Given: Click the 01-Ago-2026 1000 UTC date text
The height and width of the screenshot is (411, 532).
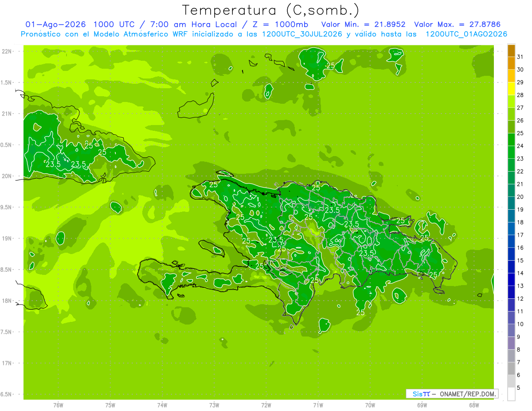Looking at the screenshot, I should click(75, 24).
